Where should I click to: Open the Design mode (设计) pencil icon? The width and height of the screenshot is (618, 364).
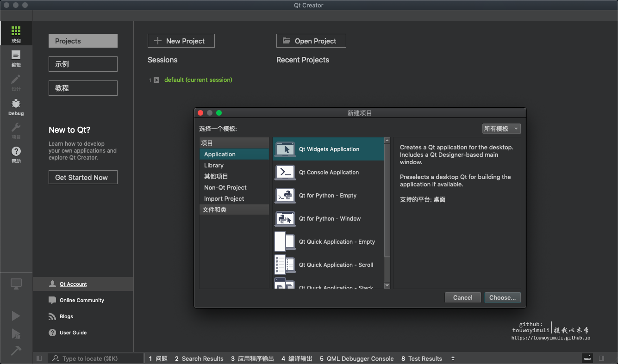click(16, 79)
